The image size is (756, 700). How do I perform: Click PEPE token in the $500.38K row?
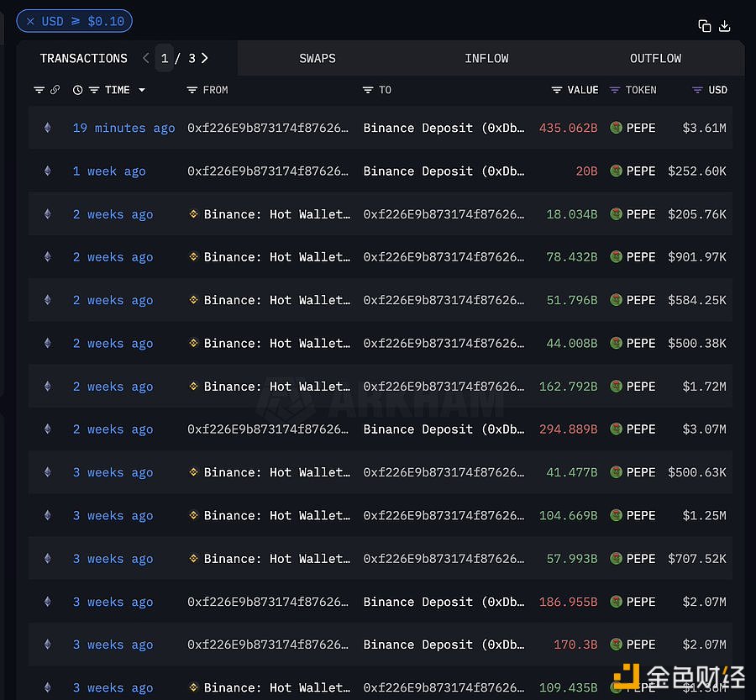click(x=633, y=344)
